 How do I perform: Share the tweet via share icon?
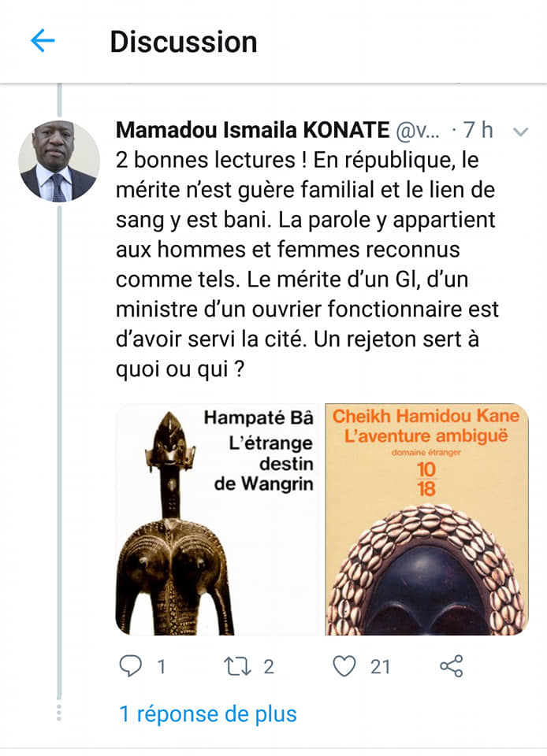[x=452, y=666]
